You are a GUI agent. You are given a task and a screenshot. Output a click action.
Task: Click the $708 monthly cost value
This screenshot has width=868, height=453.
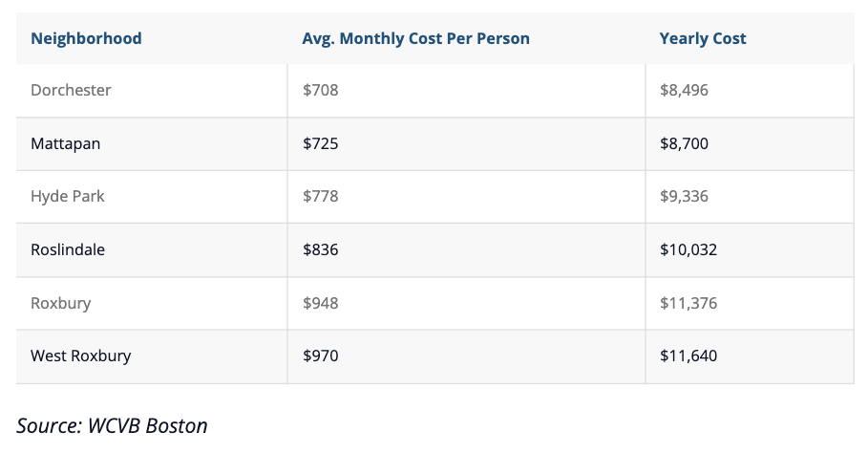[321, 90]
